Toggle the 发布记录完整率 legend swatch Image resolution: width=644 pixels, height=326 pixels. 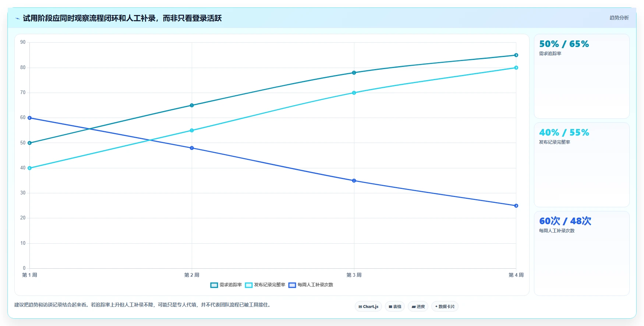click(249, 285)
